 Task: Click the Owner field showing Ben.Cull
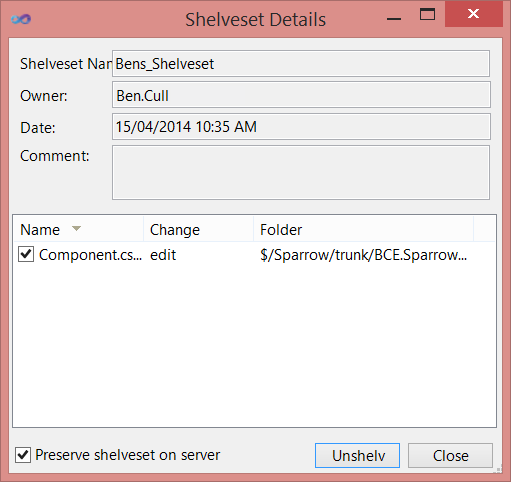coord(301,95)
